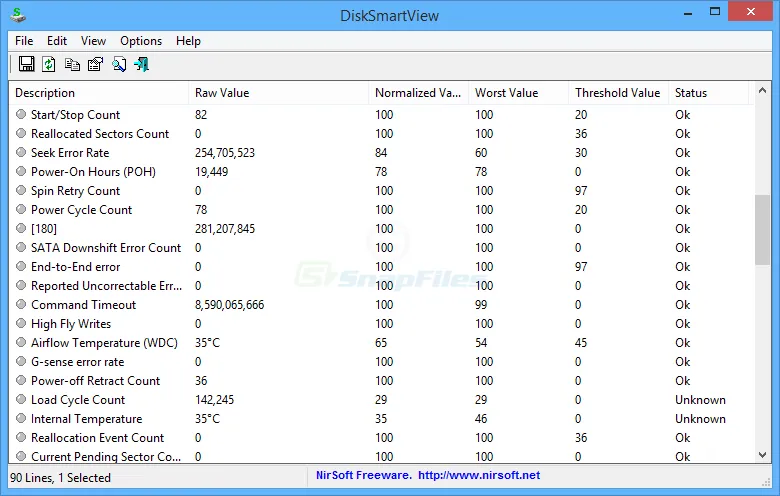
Task: Select the Reported Uncorrectable Err... row
Action: (x=381, y=286)
